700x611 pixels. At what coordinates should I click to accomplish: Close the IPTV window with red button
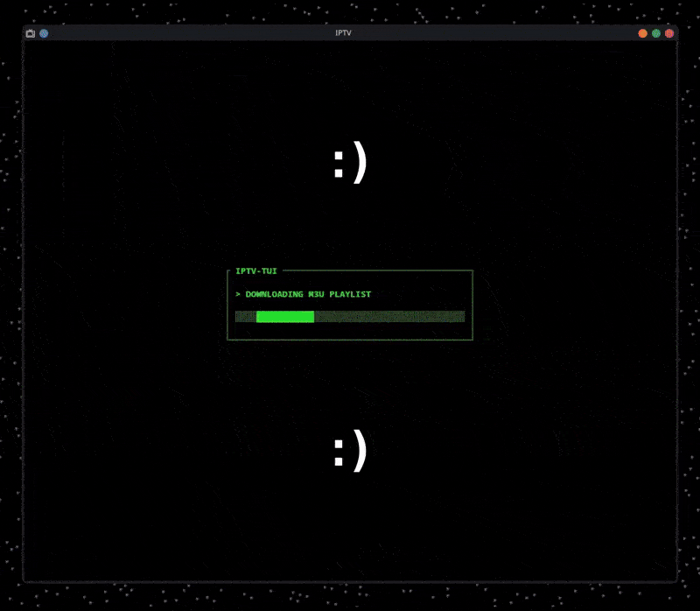pyautogui.click(x=669, y=33)
